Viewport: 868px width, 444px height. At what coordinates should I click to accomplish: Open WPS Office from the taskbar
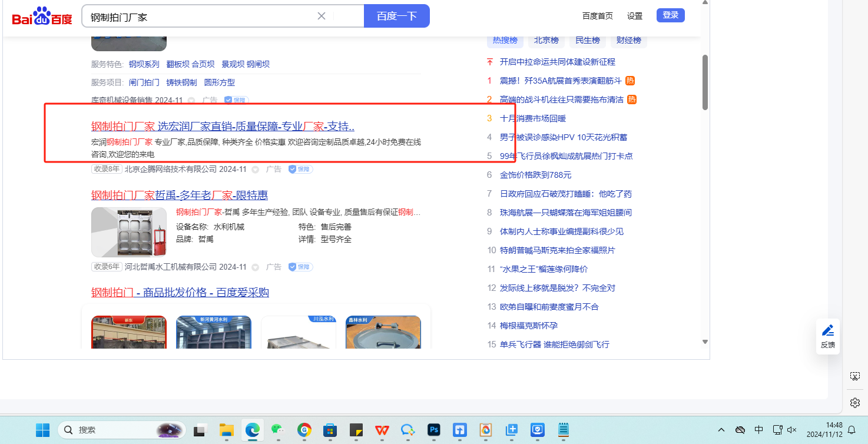point(382,430)
